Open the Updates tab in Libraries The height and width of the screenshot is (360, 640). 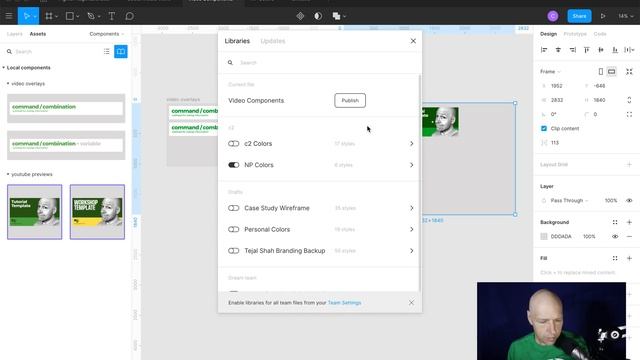[x=273, y=41]
